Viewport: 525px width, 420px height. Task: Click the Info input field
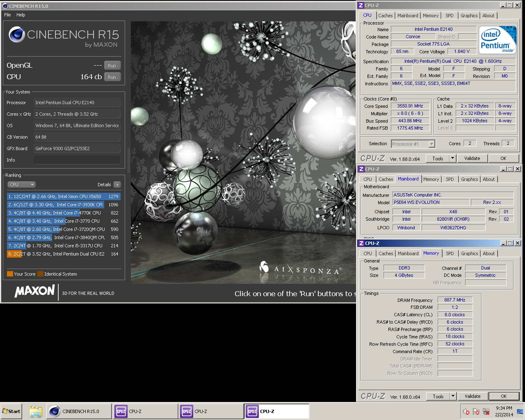tap(77, 160)
